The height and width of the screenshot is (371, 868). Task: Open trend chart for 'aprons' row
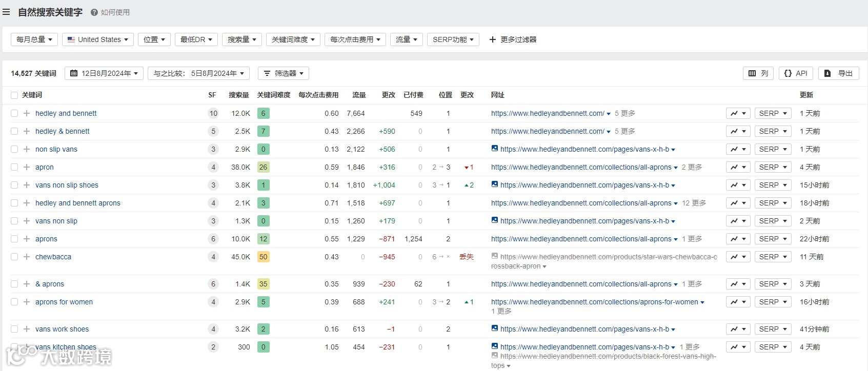(x=738, y=239)
